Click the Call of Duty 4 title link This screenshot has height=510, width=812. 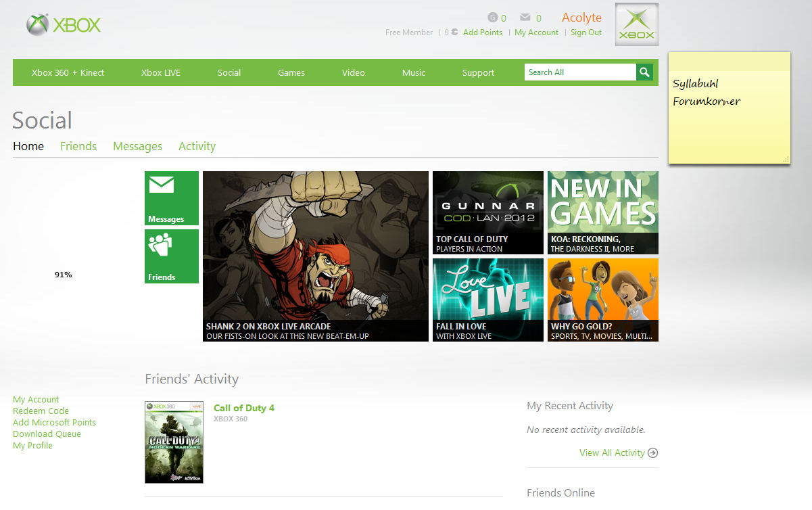(x=244, y=408)
